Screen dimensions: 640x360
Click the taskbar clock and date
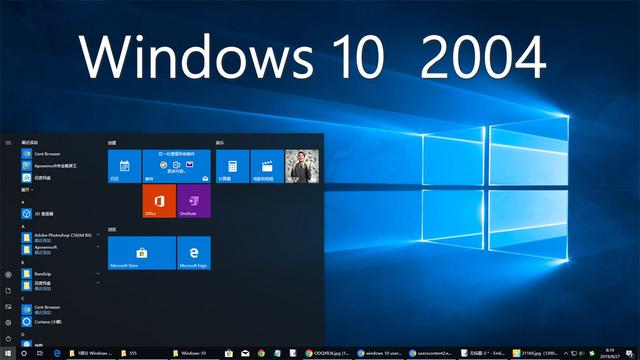click(x=611, y=353)
